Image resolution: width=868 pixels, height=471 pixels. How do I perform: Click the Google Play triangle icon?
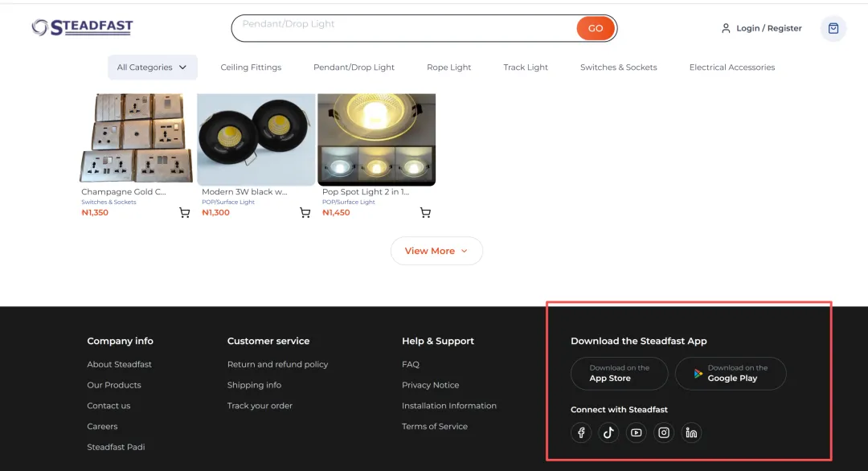click(x=698, y=374)
